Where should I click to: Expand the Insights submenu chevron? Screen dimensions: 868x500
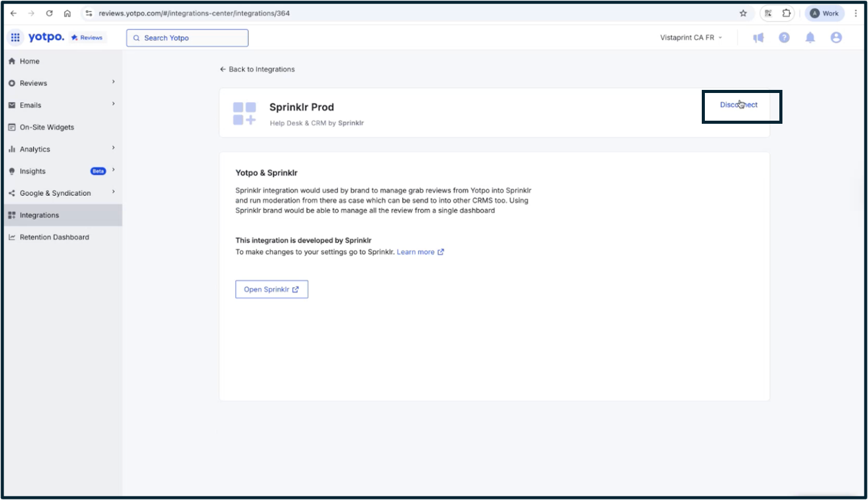(x=113, y=170)
